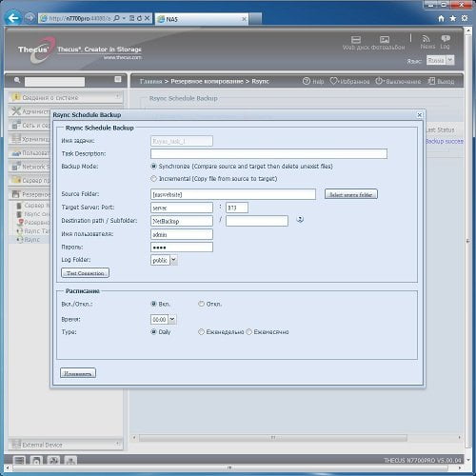Open the Log speech bubble icon
The image size is (476, 476).
tap(446, 39)
